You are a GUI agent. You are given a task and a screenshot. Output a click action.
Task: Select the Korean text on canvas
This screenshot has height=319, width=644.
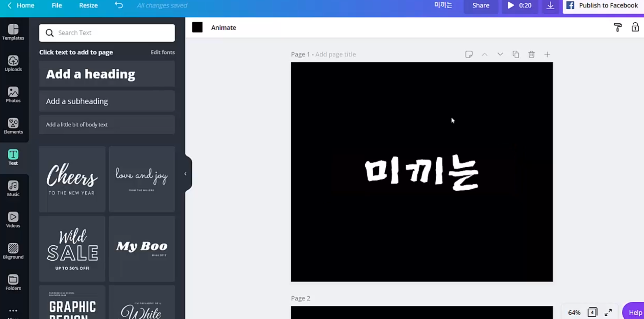point(422,173)
